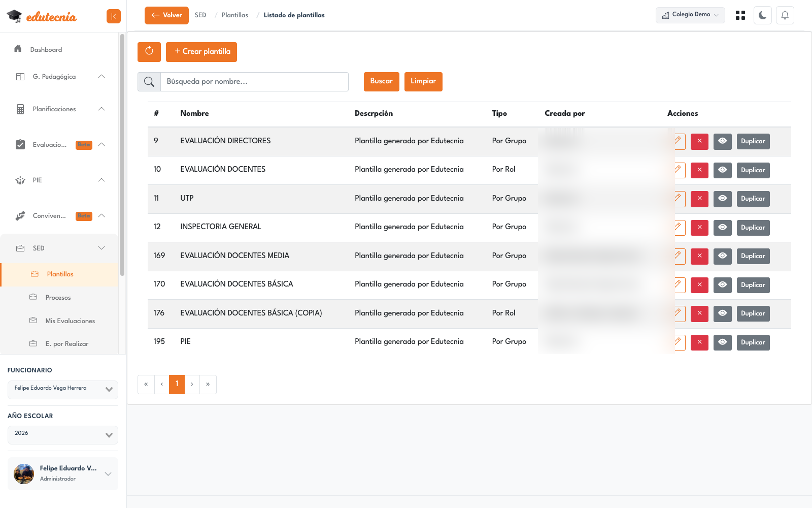Open the apps grid icon
Image resolution: width=812 pixels, height=508 pixels.
[740, 15]
